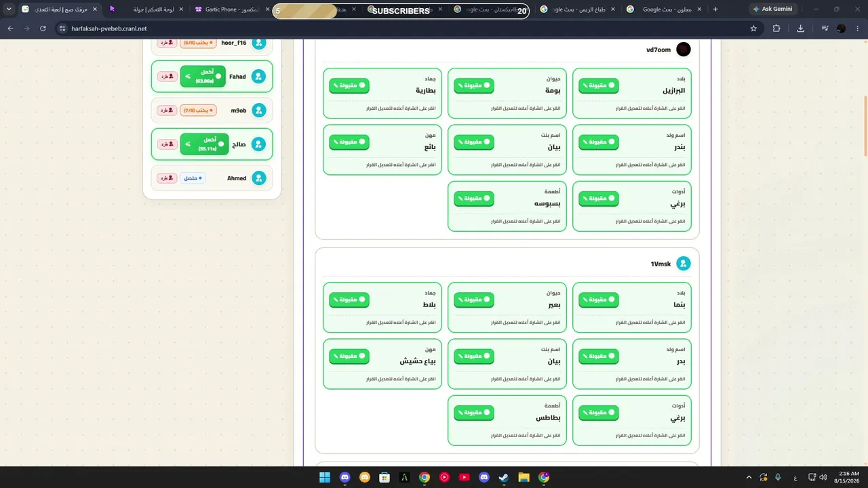Click hoor_f16's player avatar icon
This screenshot has width=868, height=488.
(259, 43)
